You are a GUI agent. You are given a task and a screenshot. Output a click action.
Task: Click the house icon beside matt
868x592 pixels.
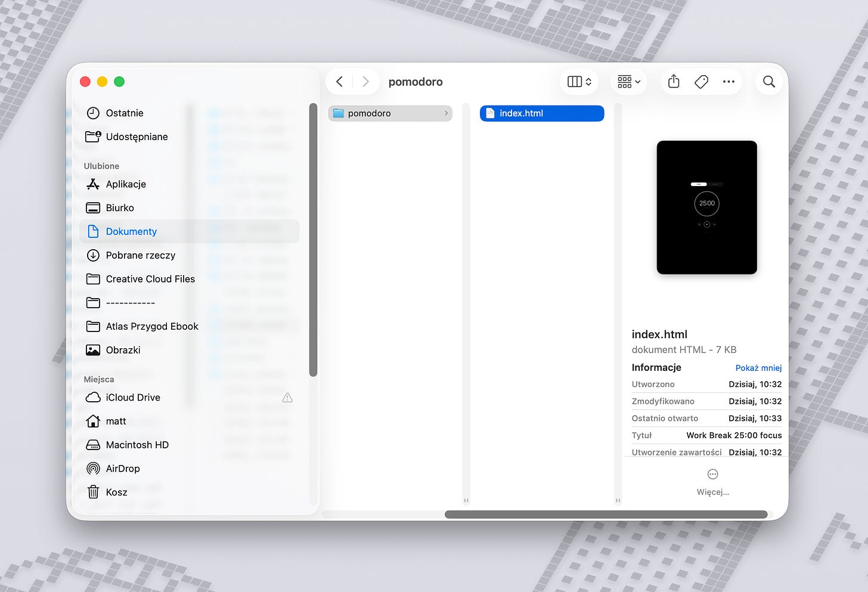[x=93, y=421]
